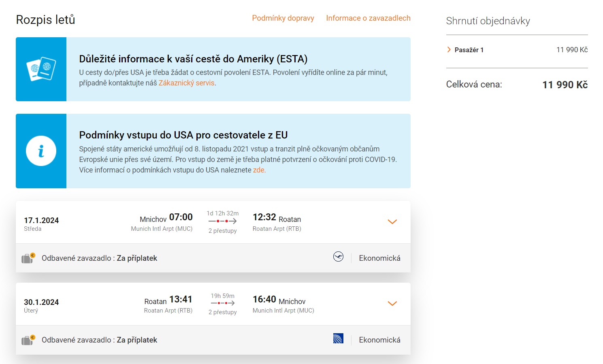Viewport: 603px width, 364px height.
Task: Click the info icon in USA entry banner
Action: click(41, 151)
